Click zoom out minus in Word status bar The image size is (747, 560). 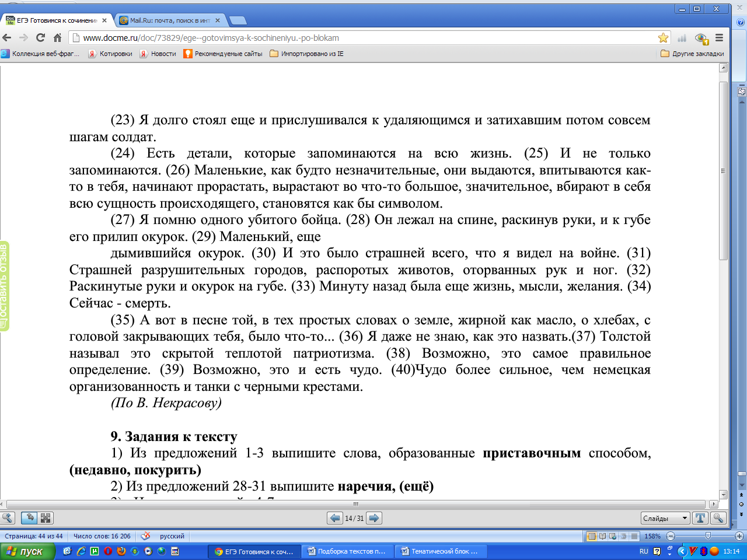670,536
